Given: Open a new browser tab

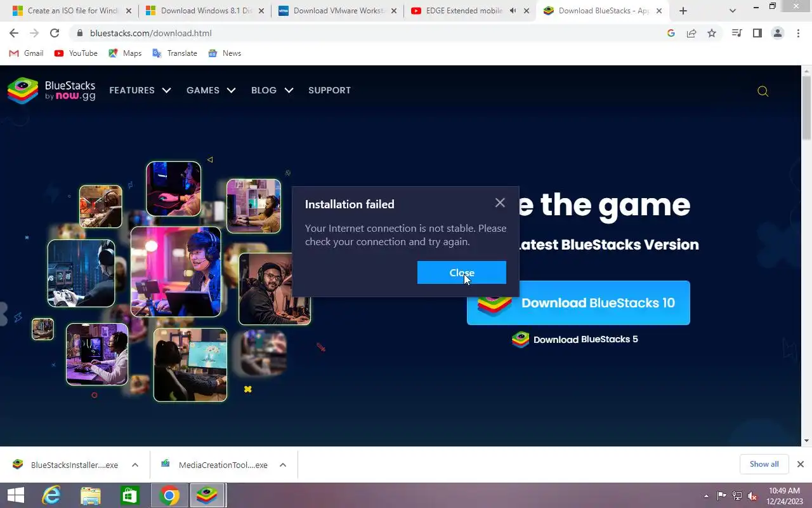Looking at the screenshot, I should point(683,11).
